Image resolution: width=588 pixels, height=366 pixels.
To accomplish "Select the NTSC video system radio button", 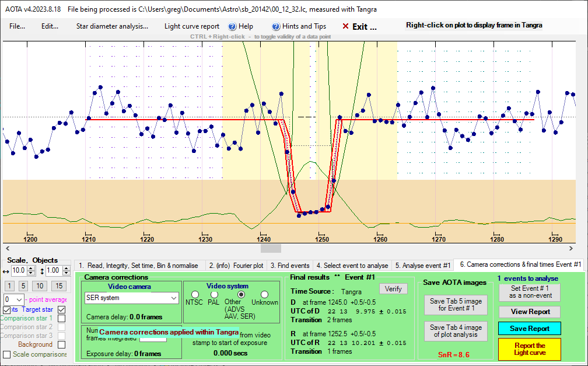I will click(195, 295).
